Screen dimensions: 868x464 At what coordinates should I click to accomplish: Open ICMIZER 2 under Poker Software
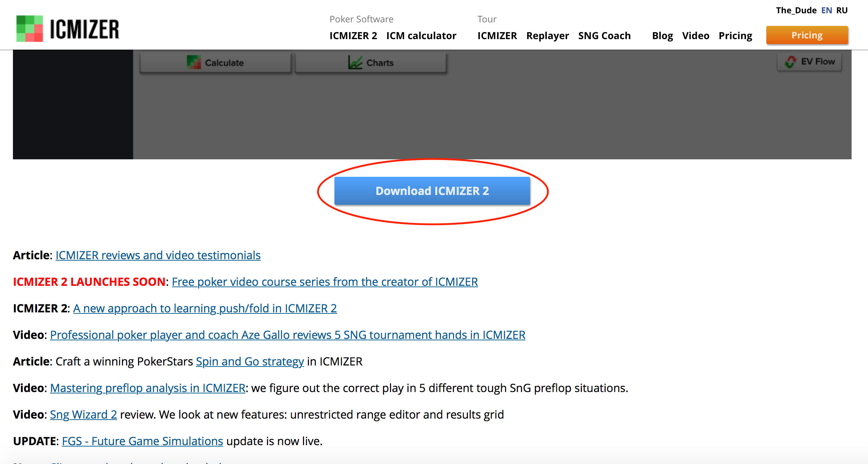[x=353, y=36]
